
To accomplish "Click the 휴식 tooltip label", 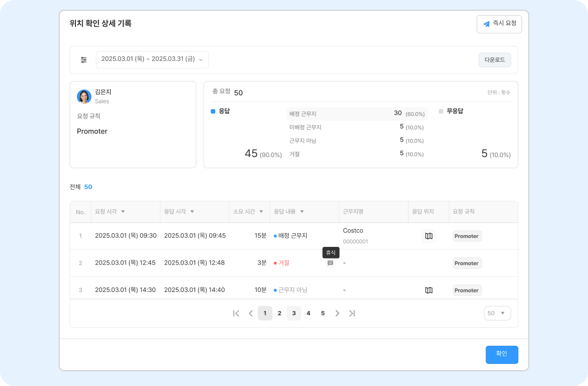I will pos(331,253).
